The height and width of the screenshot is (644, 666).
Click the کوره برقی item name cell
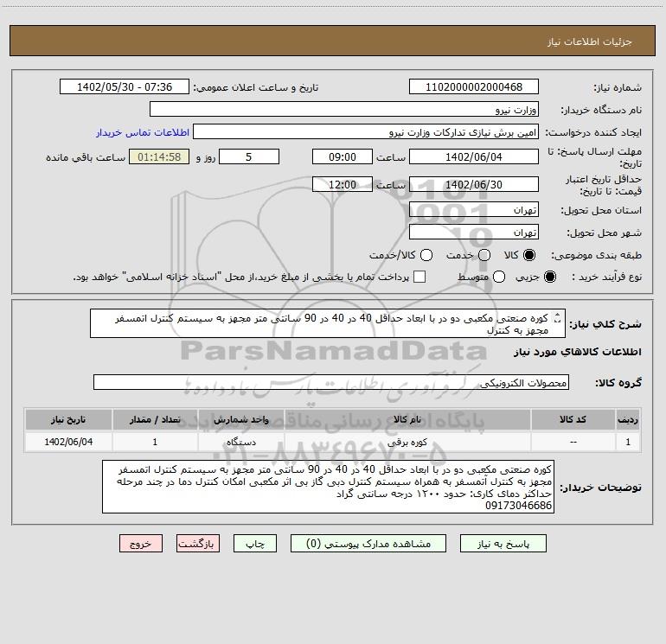coord(407,442)
